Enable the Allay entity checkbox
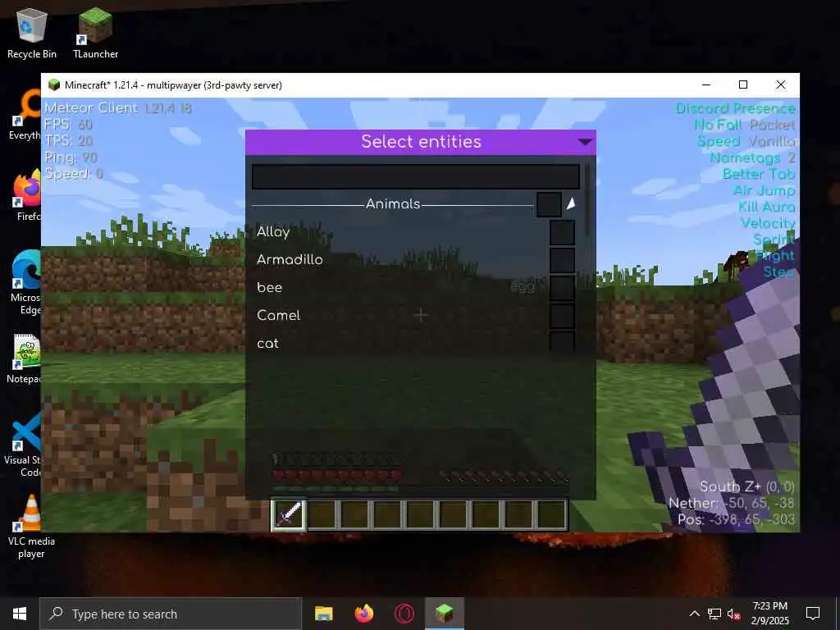This screenshot has width=840, height=630. tap(562, 232)
